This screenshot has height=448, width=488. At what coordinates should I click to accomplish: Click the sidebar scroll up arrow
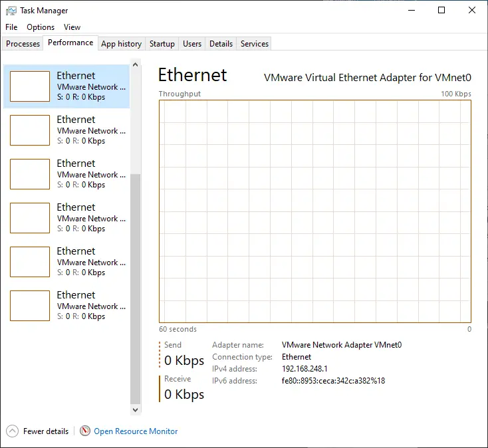click(136, 64)
